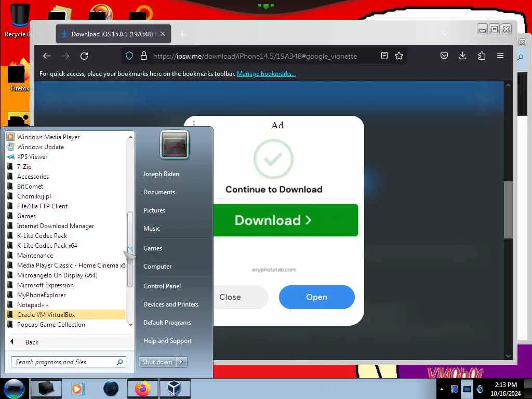Open Documents from Start menu
This screenshot has width=532, height=399.
(159, 192)
